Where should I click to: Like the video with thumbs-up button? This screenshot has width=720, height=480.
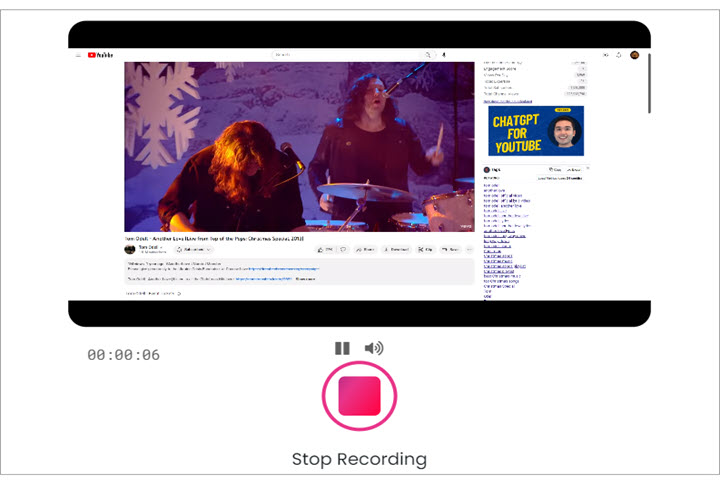pyautogui.click(x=325, y=249)
